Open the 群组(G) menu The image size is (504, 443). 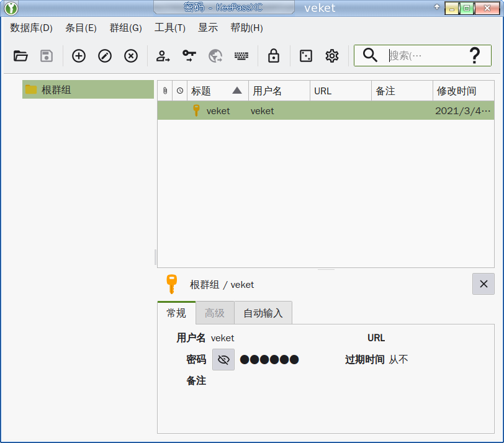tap(125, 28)
